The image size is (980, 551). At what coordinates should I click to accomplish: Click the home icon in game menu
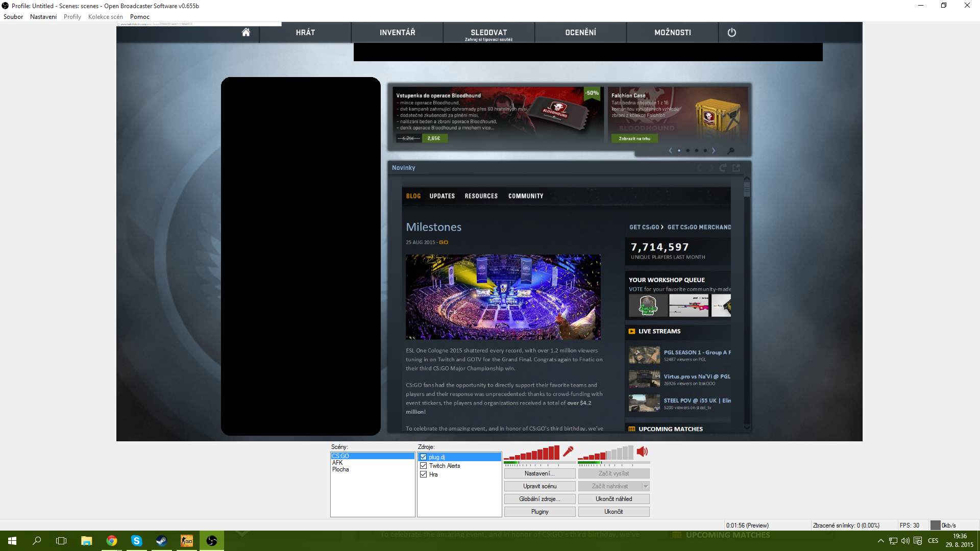[246, 32]
